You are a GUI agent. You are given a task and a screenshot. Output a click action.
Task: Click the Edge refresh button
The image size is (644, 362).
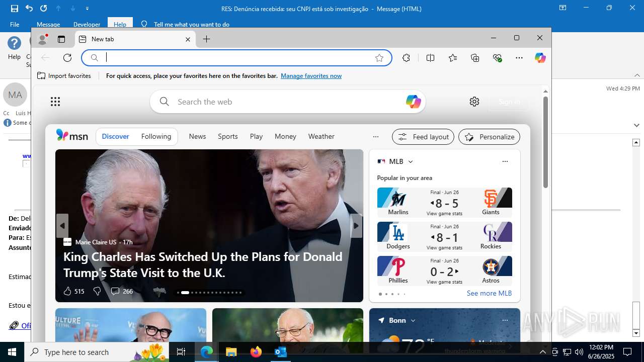click(67, 58)
